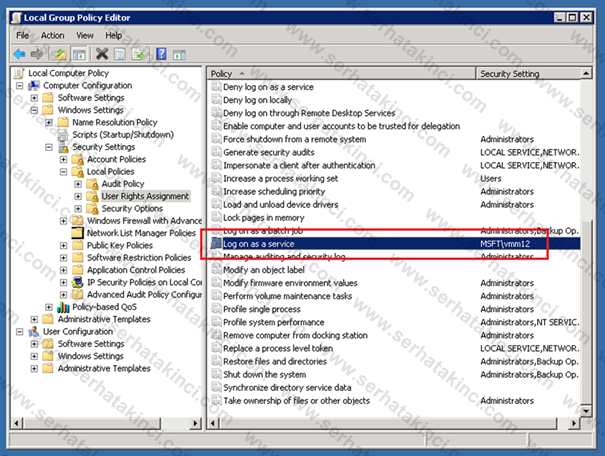
Task: Open the View menu
Action: point(84,35)
